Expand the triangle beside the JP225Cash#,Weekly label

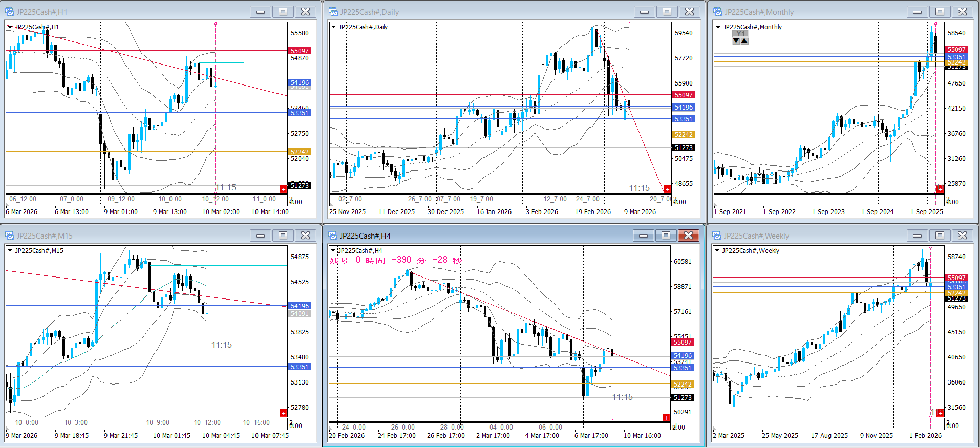717,251
